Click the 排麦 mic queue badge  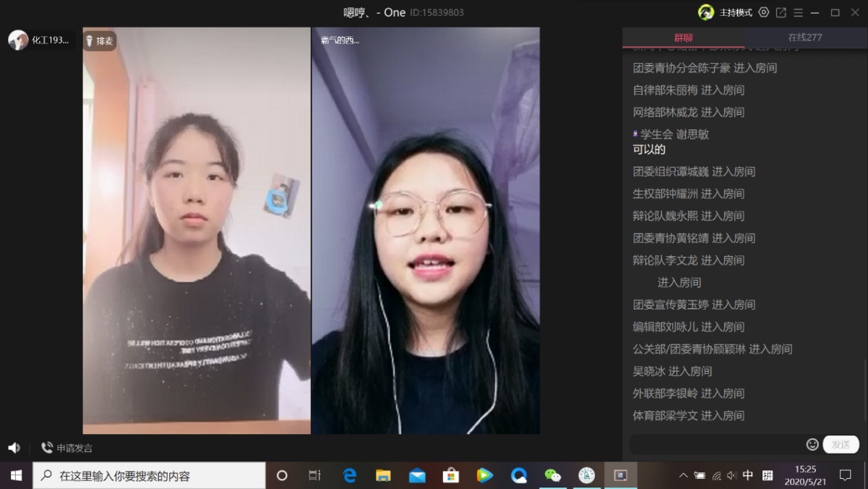(x=100, y=41)
